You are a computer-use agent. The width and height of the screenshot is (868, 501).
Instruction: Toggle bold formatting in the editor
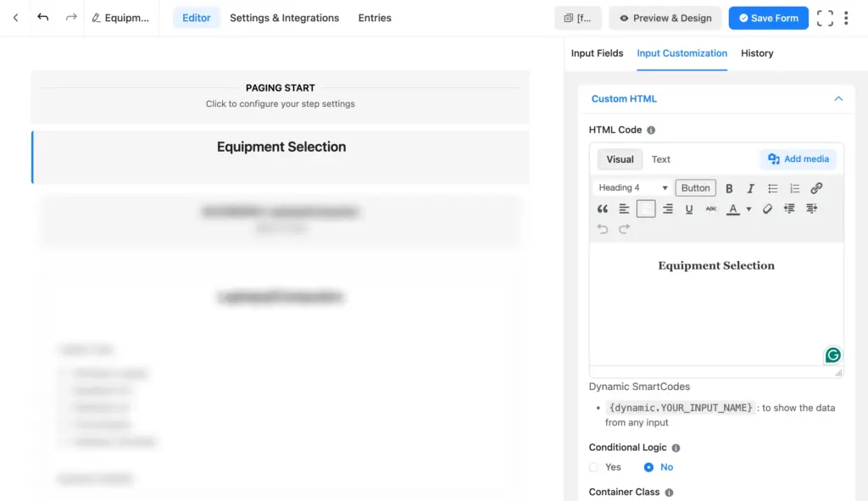[730, 188]
